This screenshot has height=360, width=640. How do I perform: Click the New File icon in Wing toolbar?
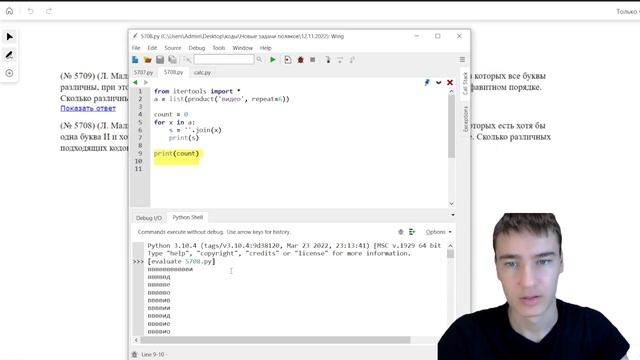click(x=135, y=60)
